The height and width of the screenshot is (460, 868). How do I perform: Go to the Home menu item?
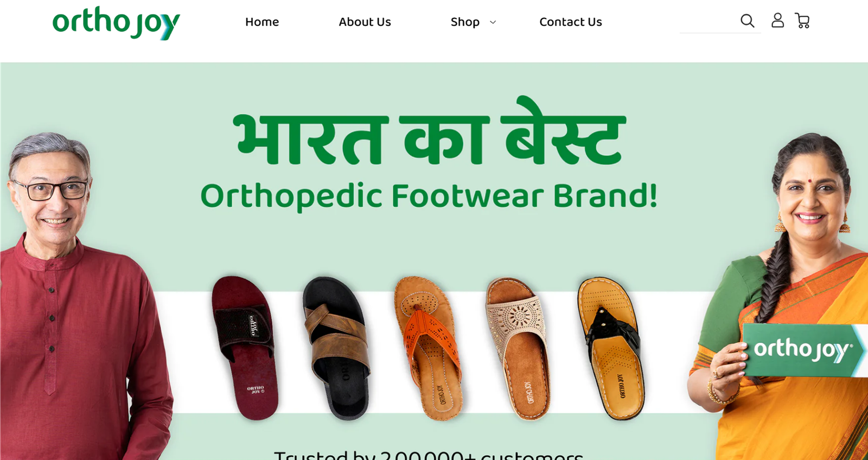(x=262, y=22)
